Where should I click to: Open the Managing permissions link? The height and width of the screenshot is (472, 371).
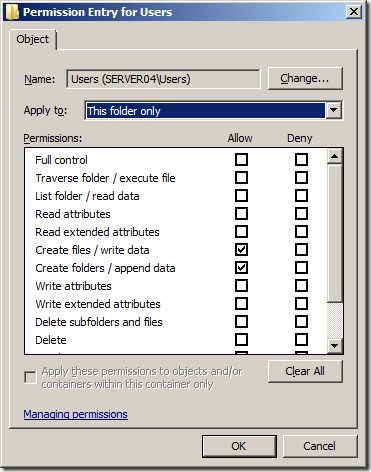click(x=75, y=414)
